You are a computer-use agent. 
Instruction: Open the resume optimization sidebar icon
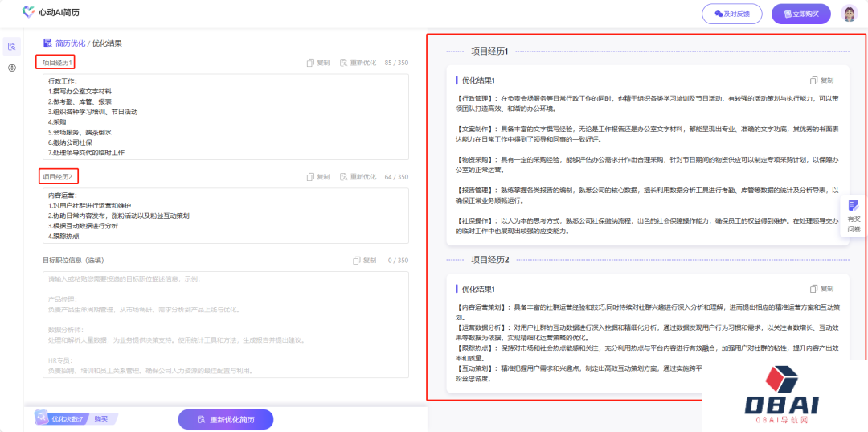(11, 47)
